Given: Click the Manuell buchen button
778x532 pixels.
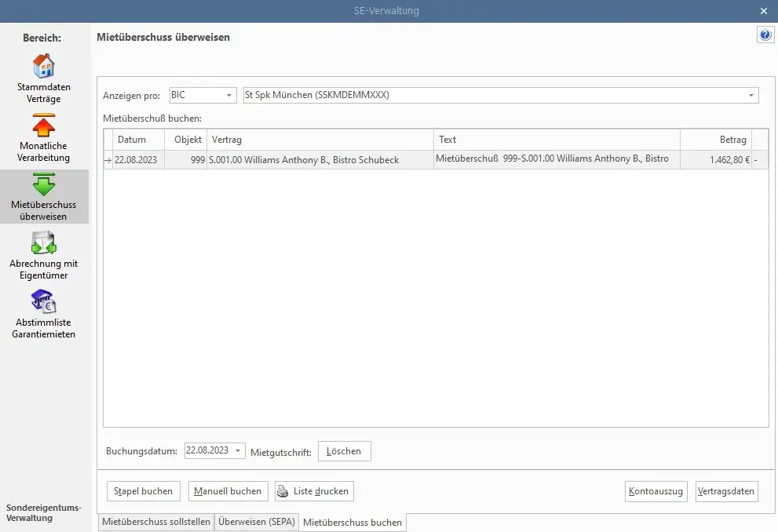Looking at the screenshot, I should [228, 491].
